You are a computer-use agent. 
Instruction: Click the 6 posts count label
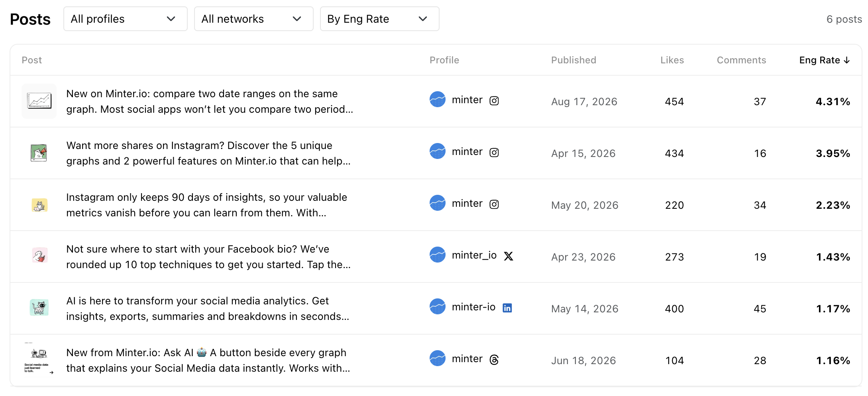click(x=844, y=19)
